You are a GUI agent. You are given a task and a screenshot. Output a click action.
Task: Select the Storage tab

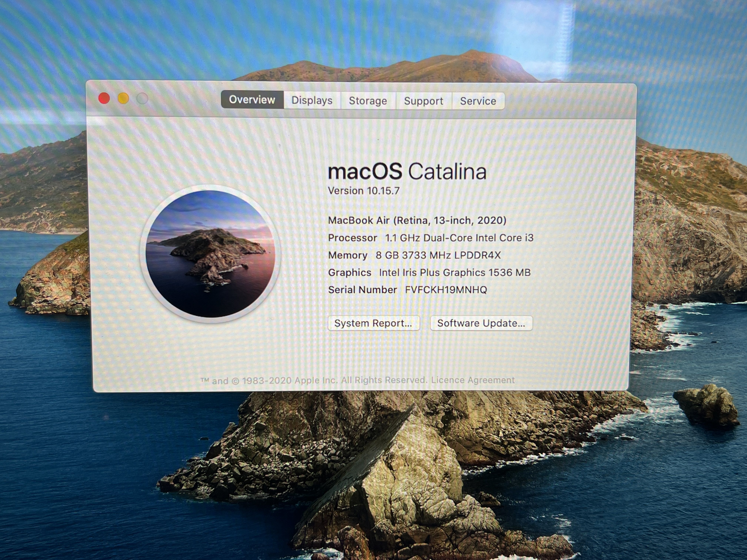pyautogui.click(x=368, y=101)
